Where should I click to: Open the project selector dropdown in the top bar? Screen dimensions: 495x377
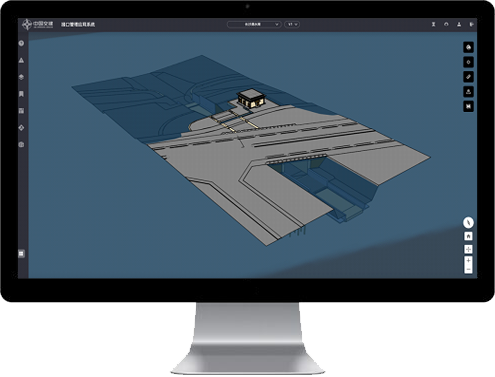(x=254, y=24)
